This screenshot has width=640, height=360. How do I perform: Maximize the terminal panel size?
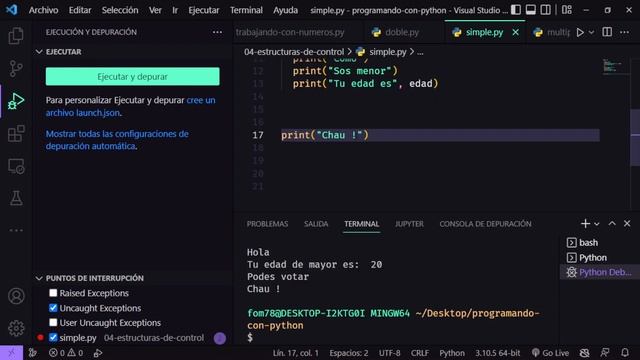[x=612, y=224]
